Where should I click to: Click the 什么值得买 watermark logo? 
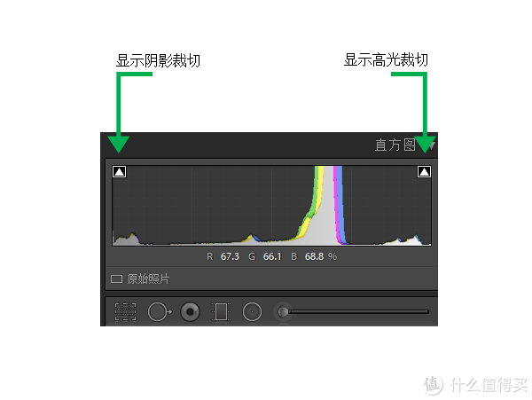pos(476,385)
